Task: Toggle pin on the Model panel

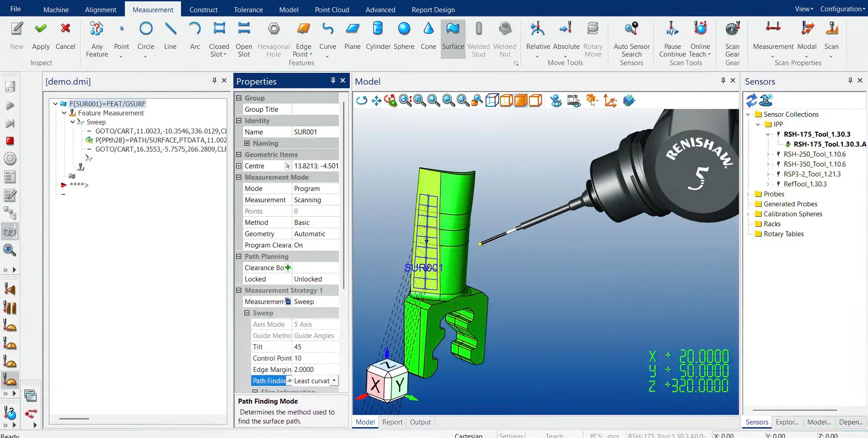Action: 723,81
